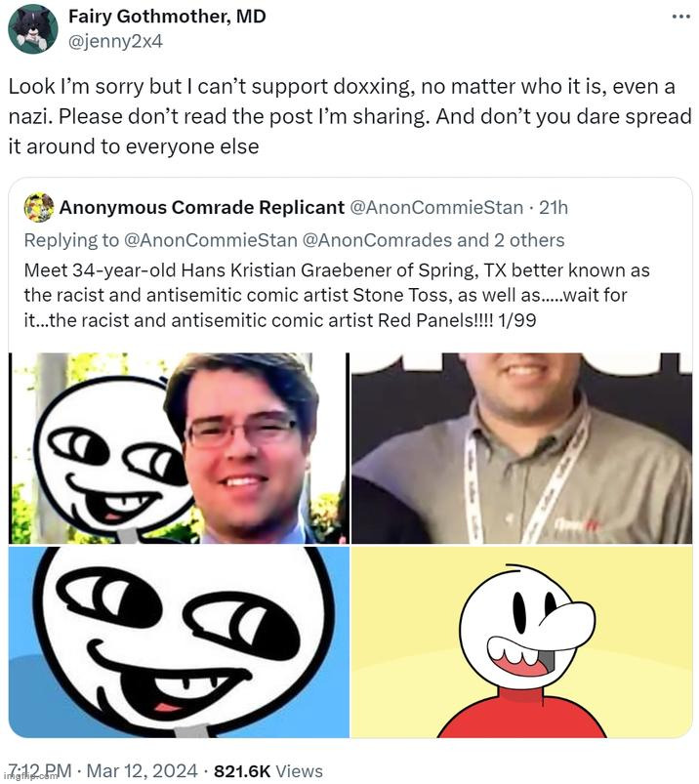
Task: Open the bottom-left blue cartoon face image
Action: pyautogui.click(x=179, y=642)
